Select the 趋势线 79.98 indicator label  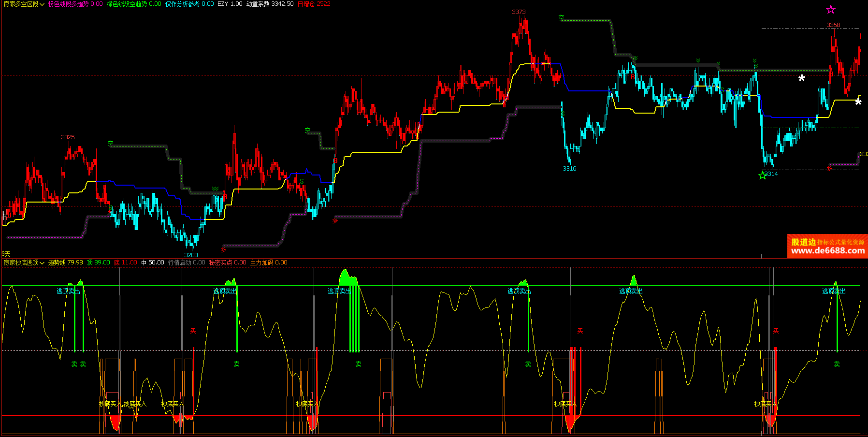tap(65, 262)
